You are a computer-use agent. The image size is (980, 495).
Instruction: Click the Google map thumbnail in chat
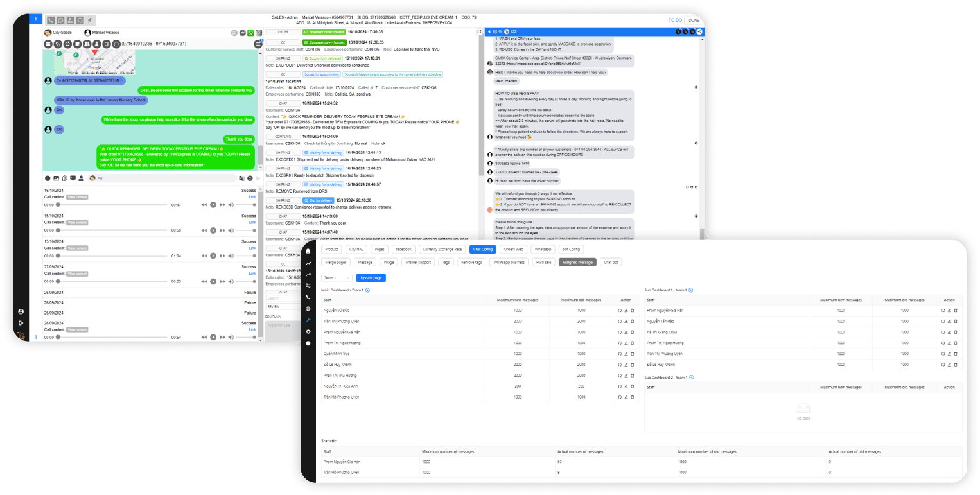pyautogui.click(x=94, y=64)
